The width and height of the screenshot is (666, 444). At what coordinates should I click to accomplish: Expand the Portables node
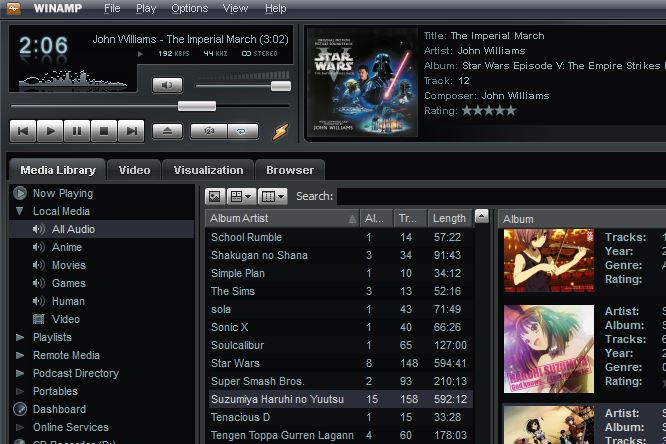click(x=20, y=391)
